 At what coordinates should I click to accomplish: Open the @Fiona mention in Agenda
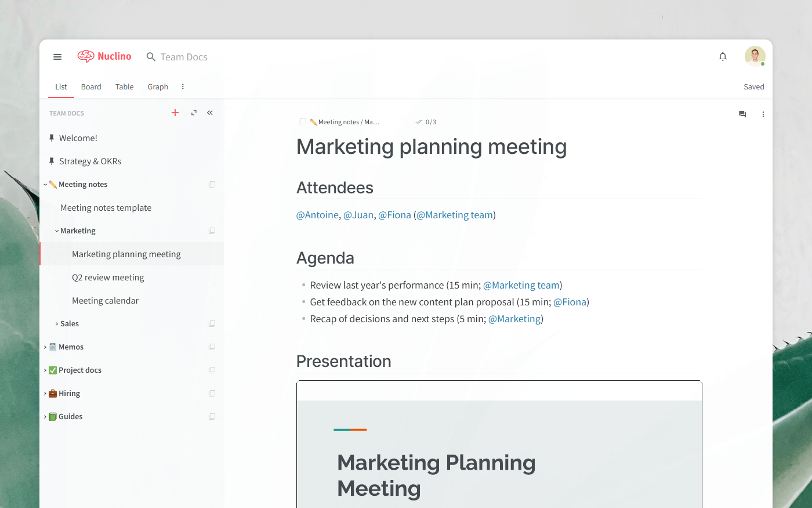tap(570, 302)
